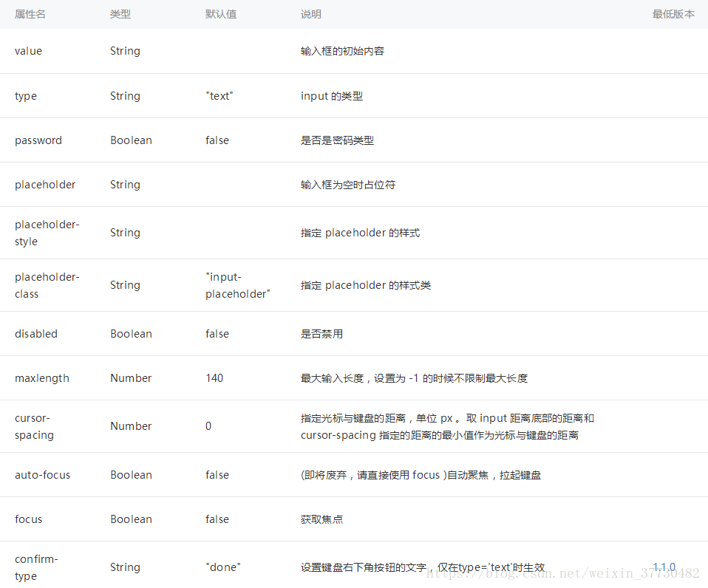Click the description '指定 placeholder 的样式类'
The width and height of the screenshot is (708, 588).
point(366,285)
